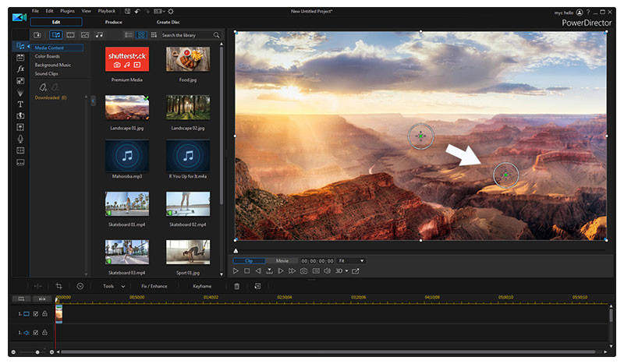Click the Fix / Enhance button
This screenshot has height=364, width=624.
coord(154,286)
